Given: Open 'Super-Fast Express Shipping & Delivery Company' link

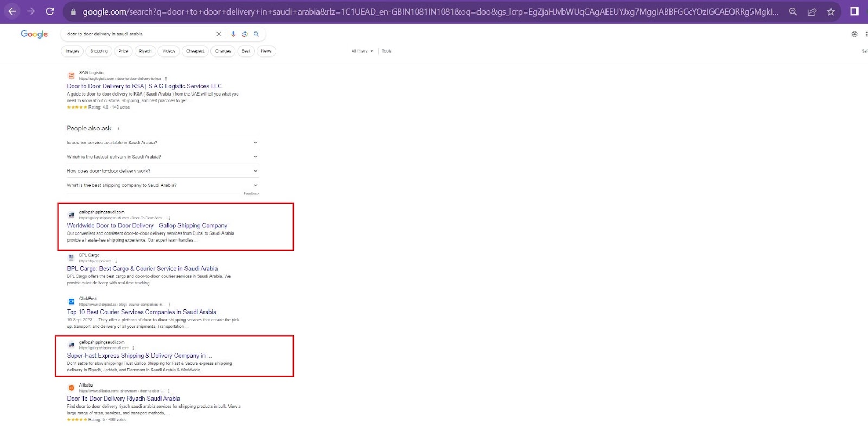Looking at the screenshot, I should click(139, 356).
